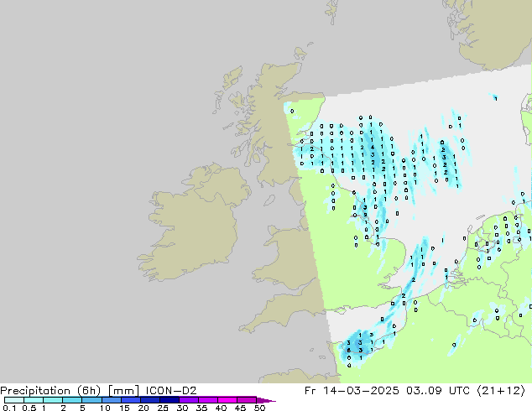Click the '40' legend scale value
The width and height of the screenshot is (532, 411).
tap(221, 408)
